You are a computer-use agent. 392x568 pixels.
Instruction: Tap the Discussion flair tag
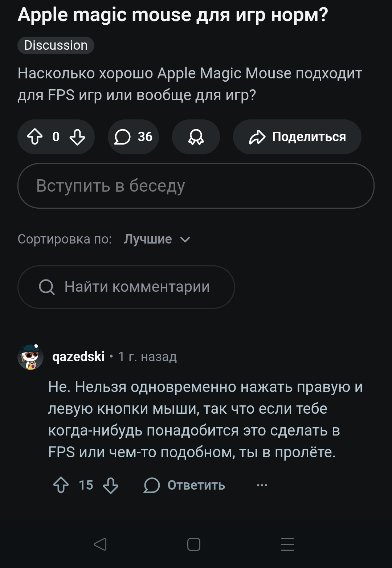coord(56,45)
